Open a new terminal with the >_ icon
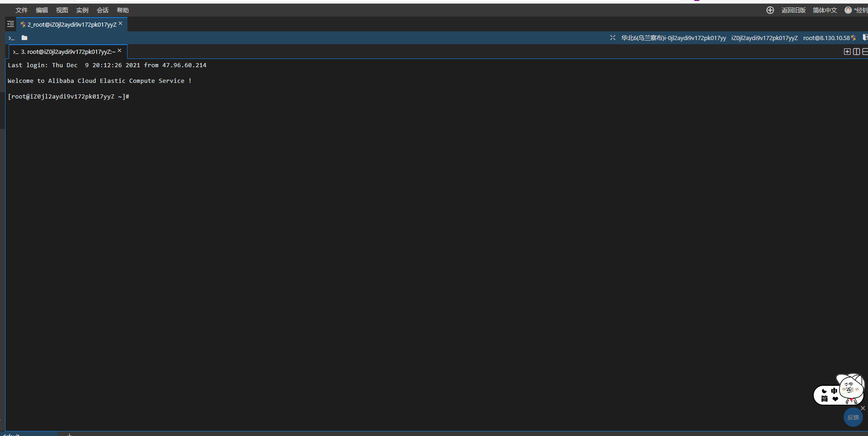Image resolution: width=868 pixels, height=436 pixels. (11, 38)
